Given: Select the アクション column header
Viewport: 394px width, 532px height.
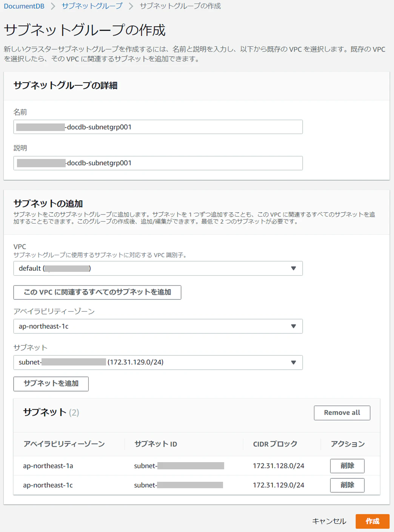Looking at the screenshot, I should 348,444.
